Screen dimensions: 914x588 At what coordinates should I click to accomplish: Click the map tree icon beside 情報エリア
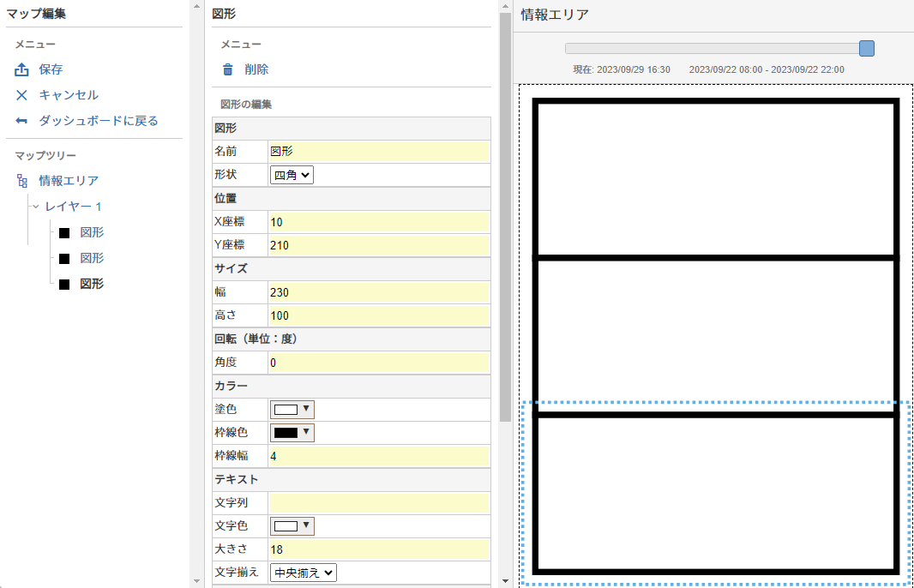(x=21, y=181)
